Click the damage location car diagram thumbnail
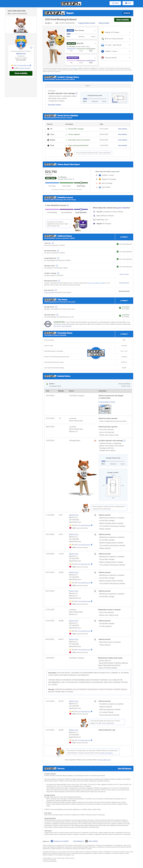 tap(119, 98)
